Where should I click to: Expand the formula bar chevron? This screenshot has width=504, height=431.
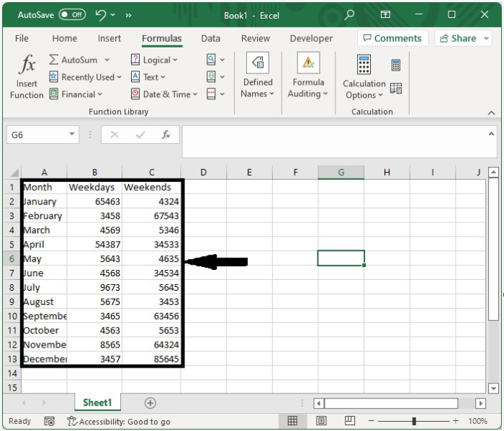coord(491,134)
